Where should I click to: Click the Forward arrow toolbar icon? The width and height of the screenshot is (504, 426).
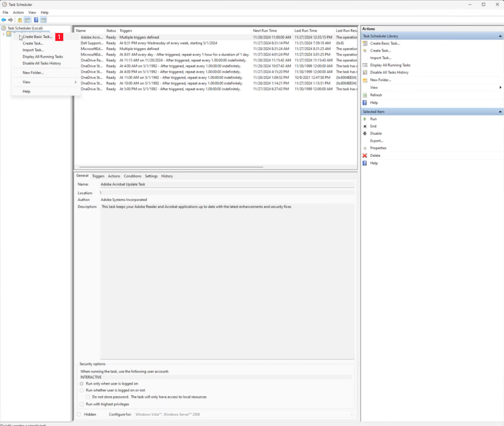(11, 20)
